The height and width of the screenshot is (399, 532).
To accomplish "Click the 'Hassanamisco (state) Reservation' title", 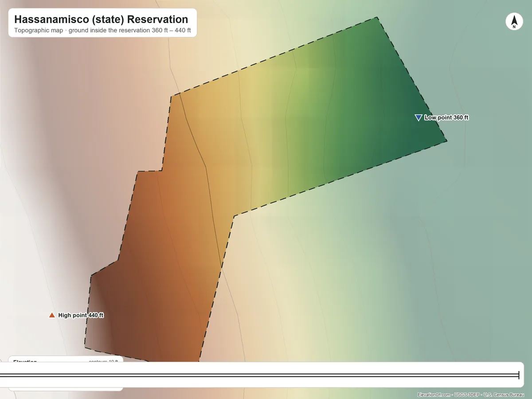I will tap(101, 20).
